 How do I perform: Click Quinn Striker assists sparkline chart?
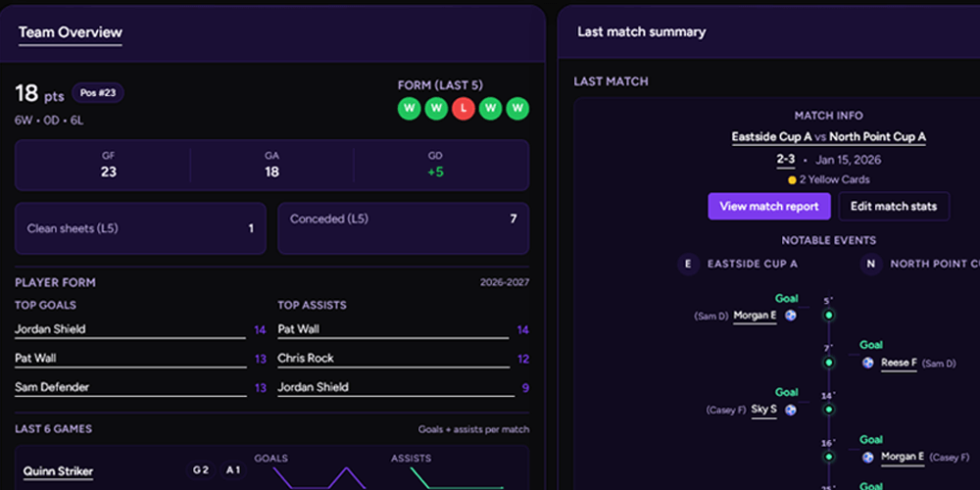point(457,478)
